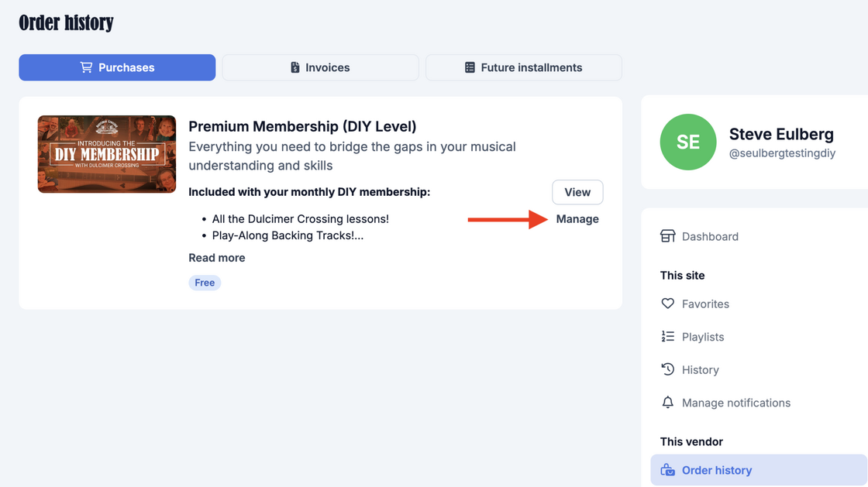Viewport: 868px width, 487px height.
Task: Click the Free price badge
Action: (205, 283)
